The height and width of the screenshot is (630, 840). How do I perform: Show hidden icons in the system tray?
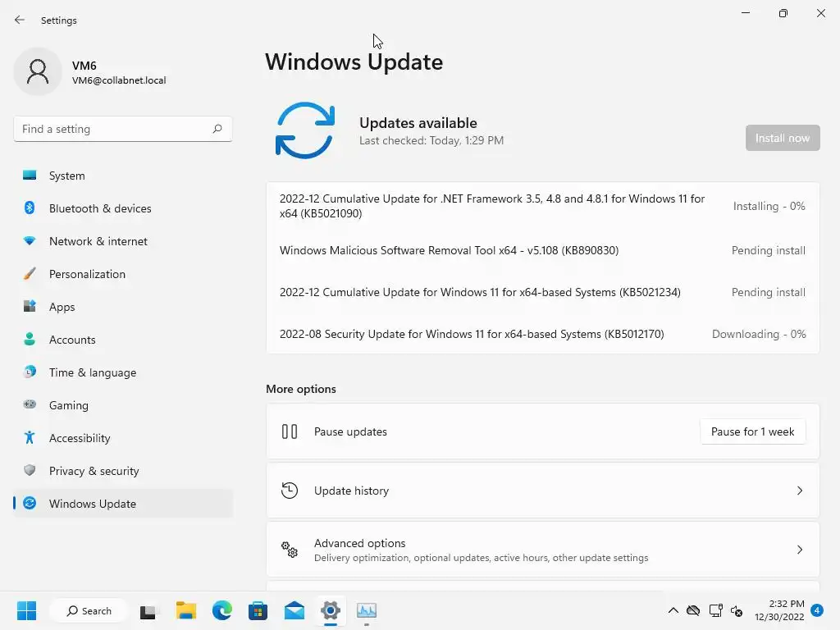[673, 610]
